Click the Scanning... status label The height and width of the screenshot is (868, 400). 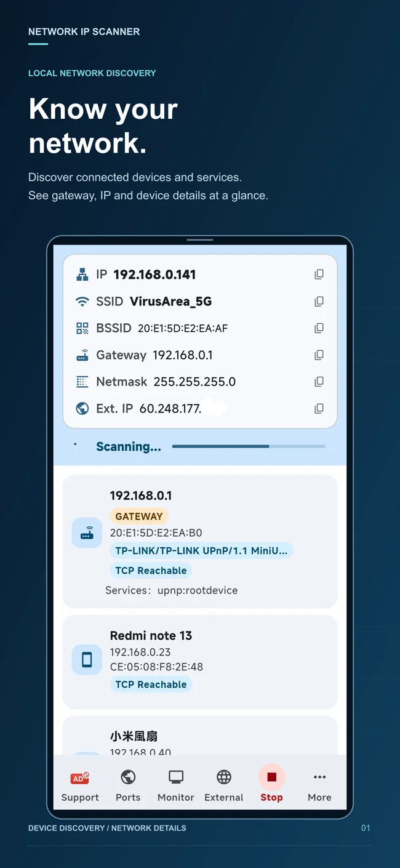(x=129, y=447)
